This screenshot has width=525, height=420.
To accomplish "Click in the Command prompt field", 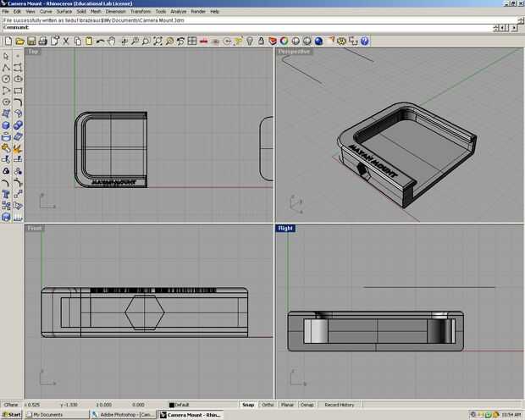I will pyautogui.click(x=248, y=27).
